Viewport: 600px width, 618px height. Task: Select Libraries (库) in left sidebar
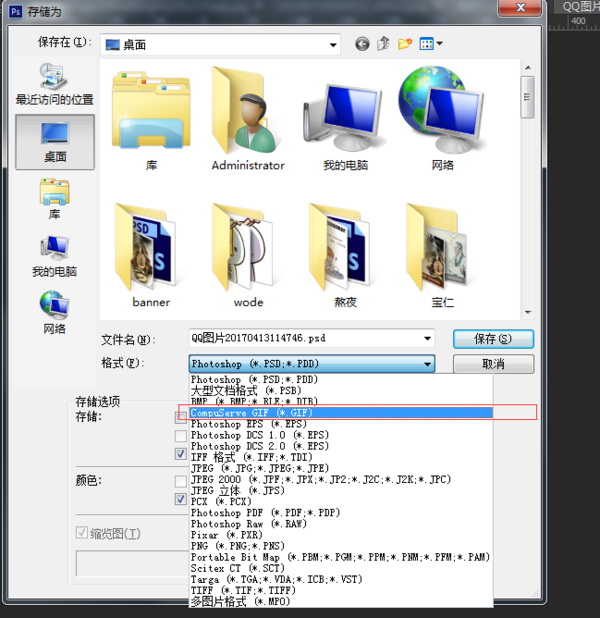(54, 199)
